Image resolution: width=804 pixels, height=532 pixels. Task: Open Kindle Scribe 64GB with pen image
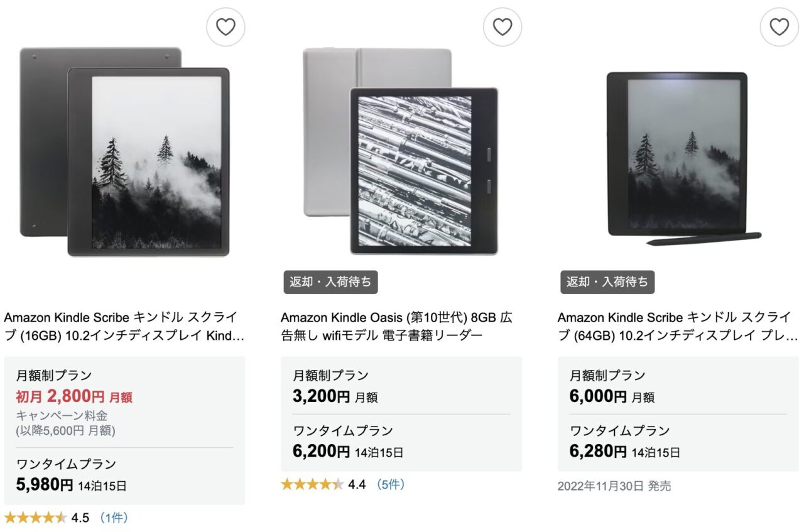coord(678,158)
